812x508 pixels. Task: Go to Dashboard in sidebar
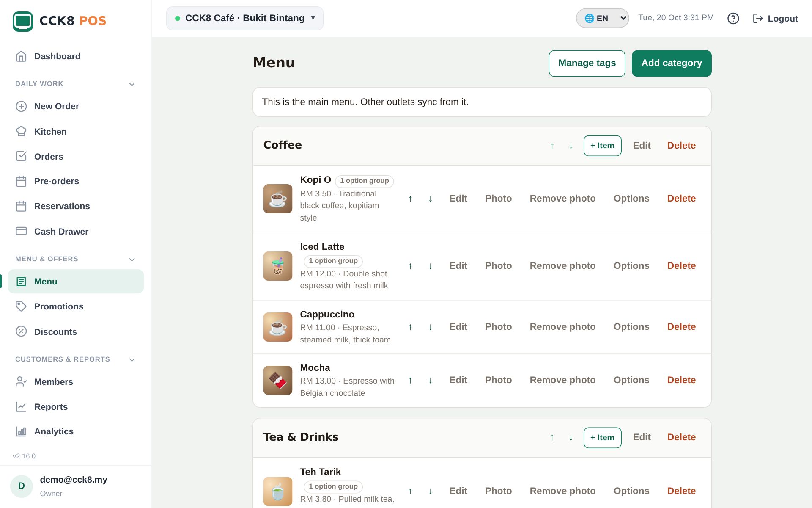click(76, 56)
